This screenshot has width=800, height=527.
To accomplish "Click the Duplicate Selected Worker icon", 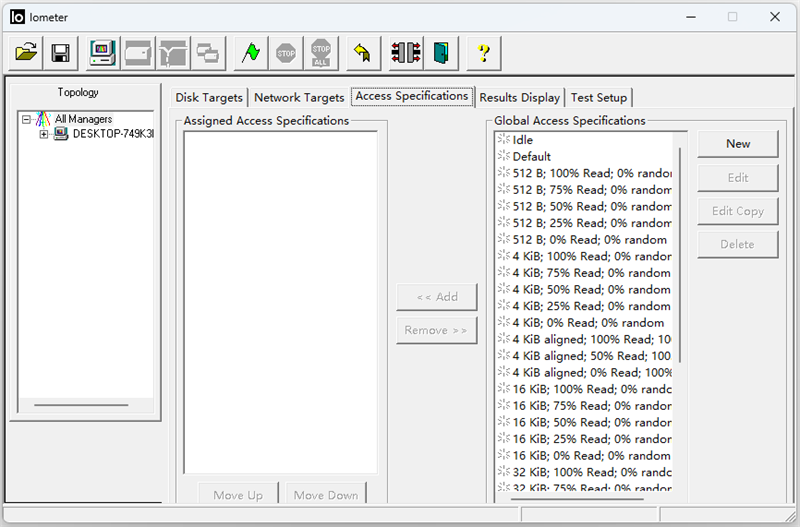I will click(x=208, y=53).
